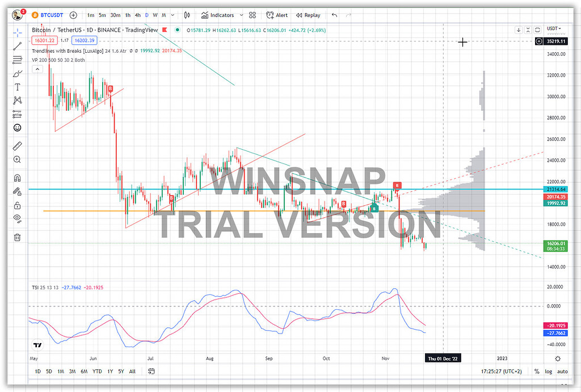Screen dimensions: 581x392
Task: Switch to the 4h timeframe
Action: [137, 15]
